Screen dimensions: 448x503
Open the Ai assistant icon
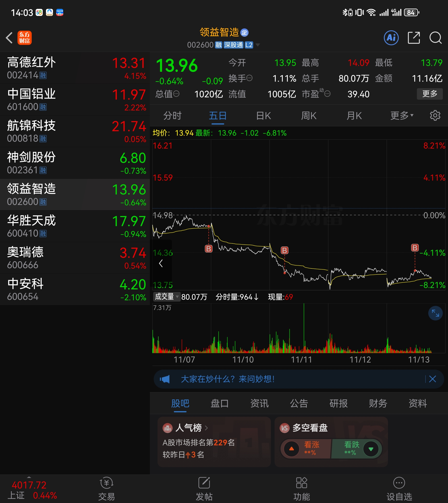click(x=391, y=38)
